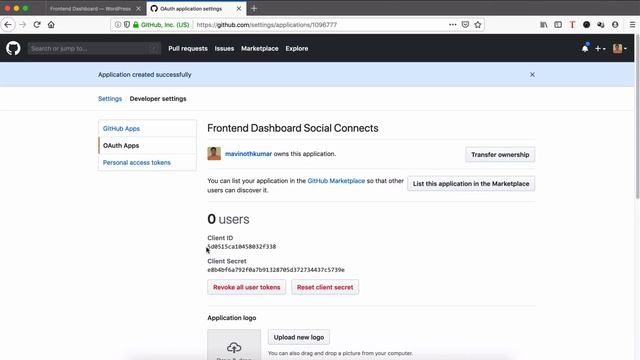
Task: Click Developer settings breadcrumb
Action: (158, 98)
